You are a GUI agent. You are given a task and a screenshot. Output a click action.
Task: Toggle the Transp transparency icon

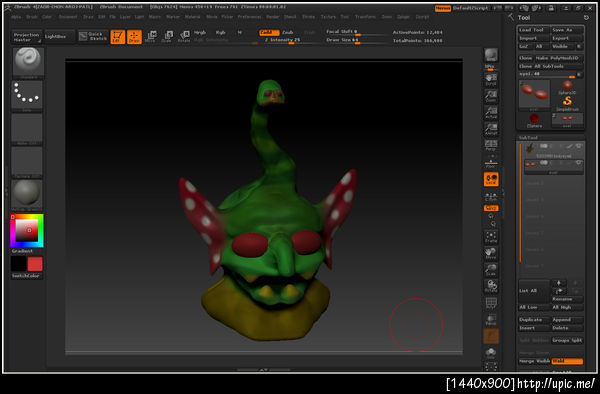click(x=491, y=320)
